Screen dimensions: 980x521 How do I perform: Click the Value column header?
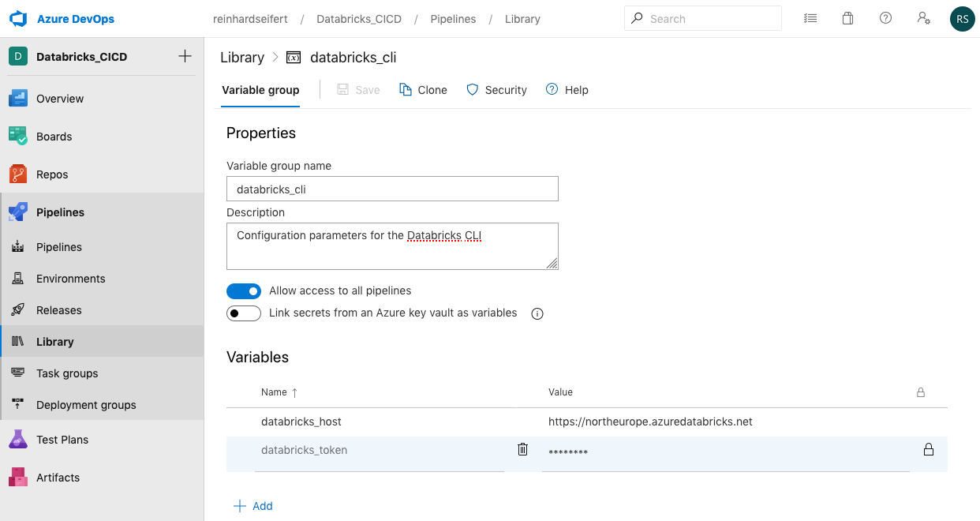(560, 392)
